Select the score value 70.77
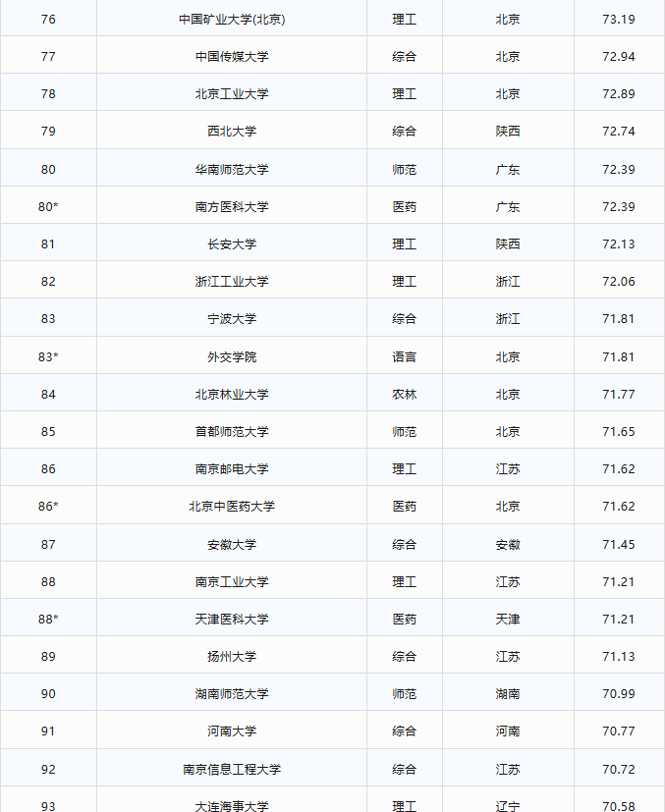Screen dimensions: 665x812 tap(618, 731)
